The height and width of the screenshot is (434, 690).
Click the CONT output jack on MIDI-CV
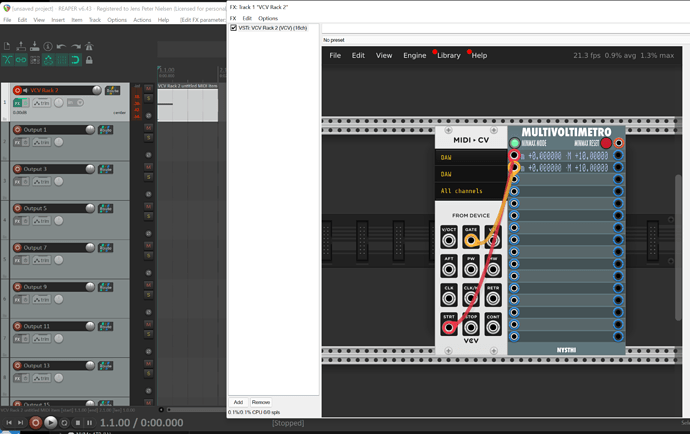(493, 327)
